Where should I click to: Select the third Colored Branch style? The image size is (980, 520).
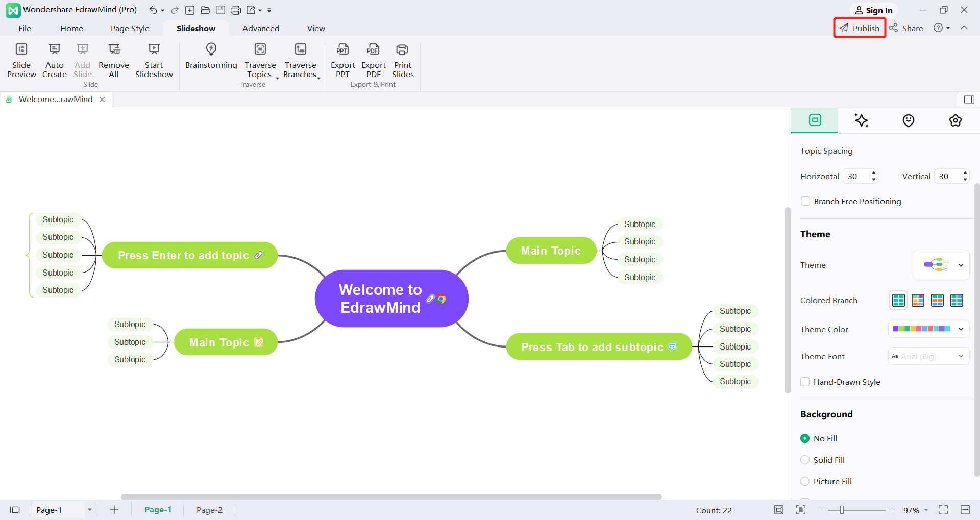click(x=937, y=300)
